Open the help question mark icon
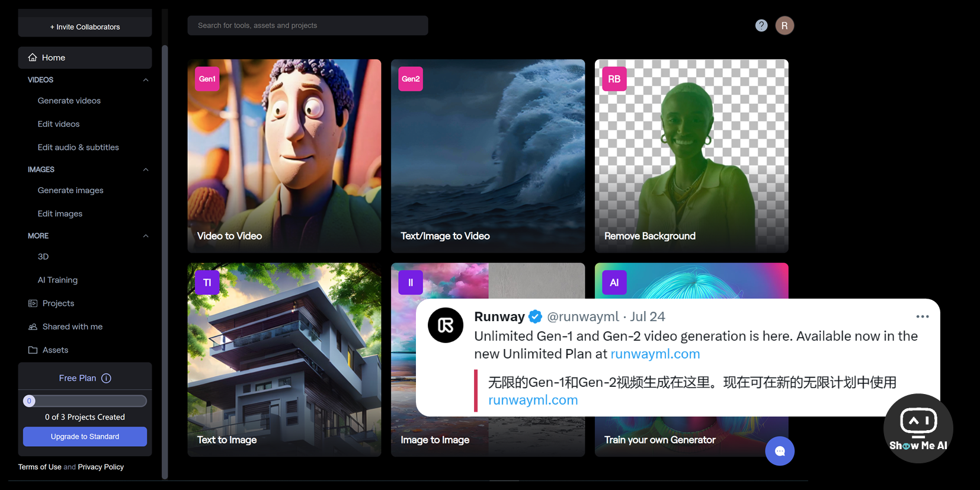The image size is (980, 490). point(761,25)
